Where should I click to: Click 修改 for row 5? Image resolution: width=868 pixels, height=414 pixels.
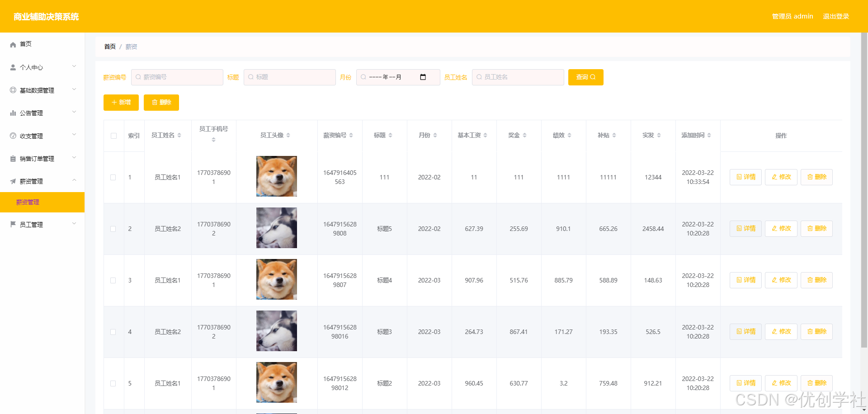tap(781, 383)
